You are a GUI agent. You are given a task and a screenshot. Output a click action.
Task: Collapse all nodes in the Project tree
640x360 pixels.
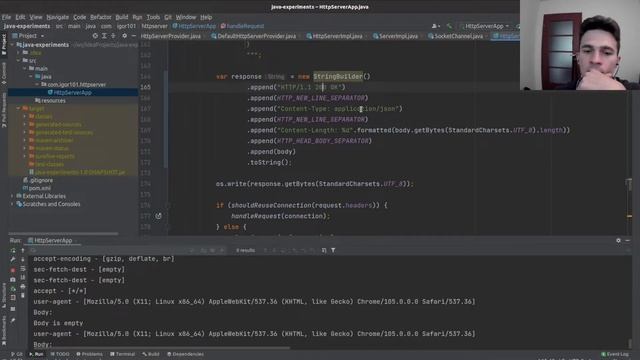click(x=113, y=36)
